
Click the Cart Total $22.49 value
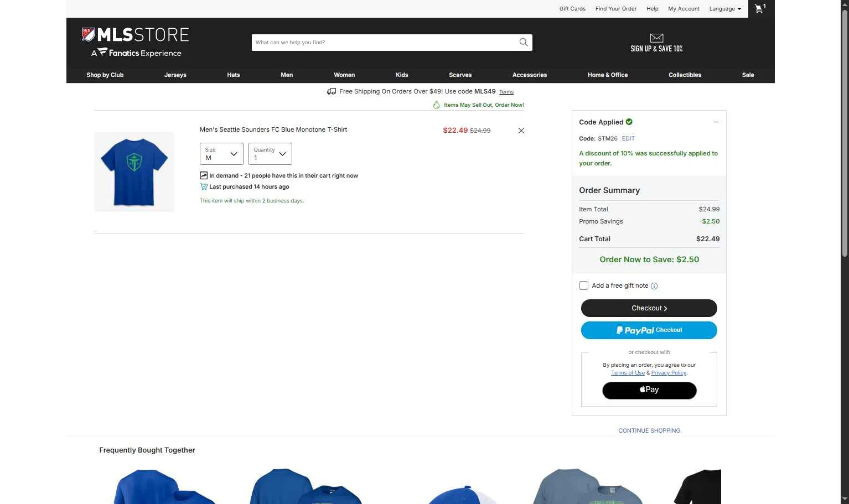(x=708, y=239)
